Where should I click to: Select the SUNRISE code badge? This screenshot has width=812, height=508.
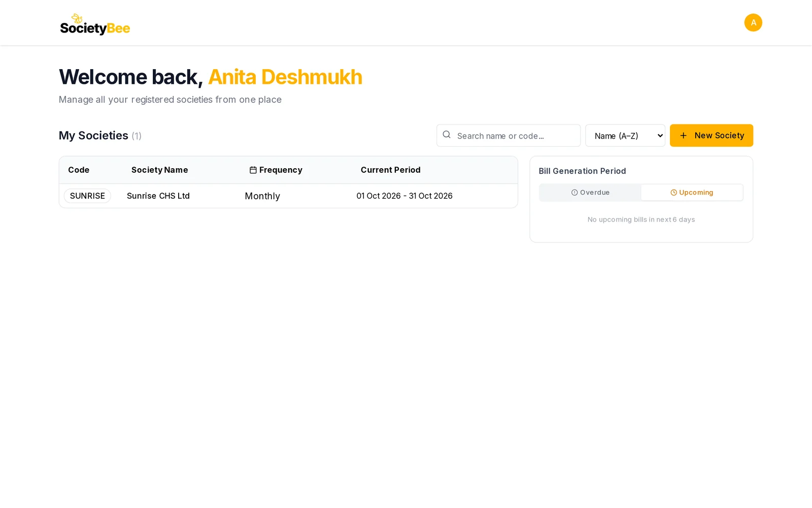(x=87, y=196)
